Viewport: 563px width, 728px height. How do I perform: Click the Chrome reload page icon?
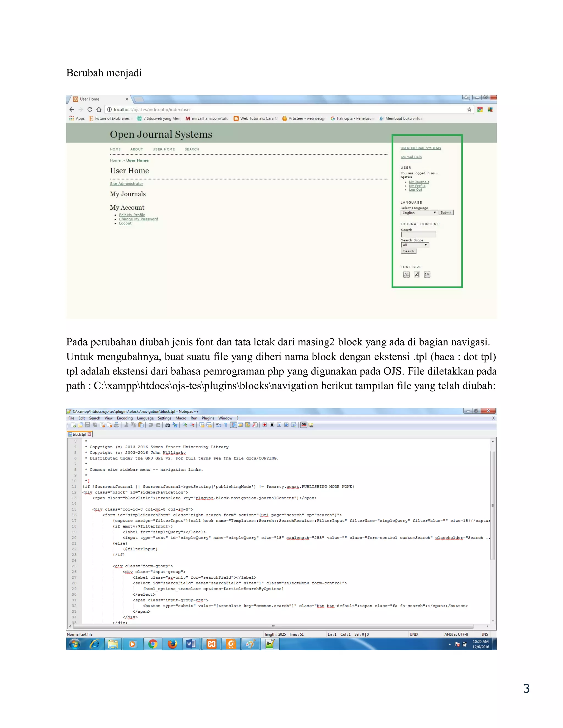pos(90,109)
